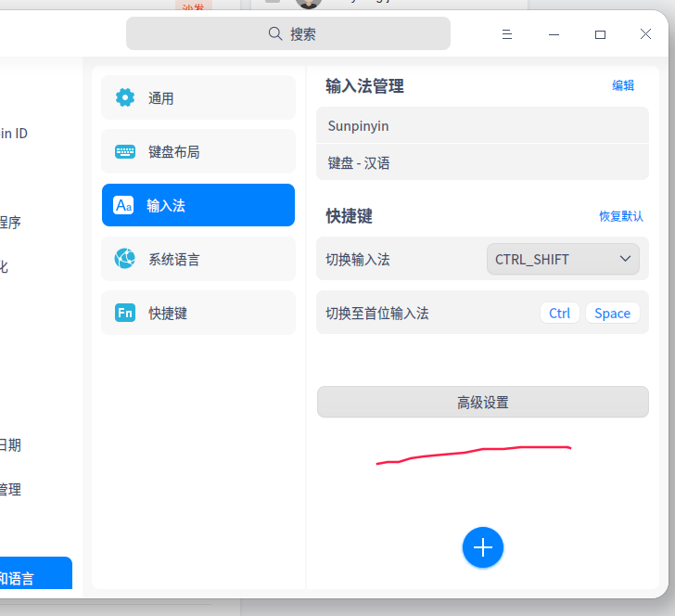
Task: Click the Fn shortcut icon
Action: 125,313
